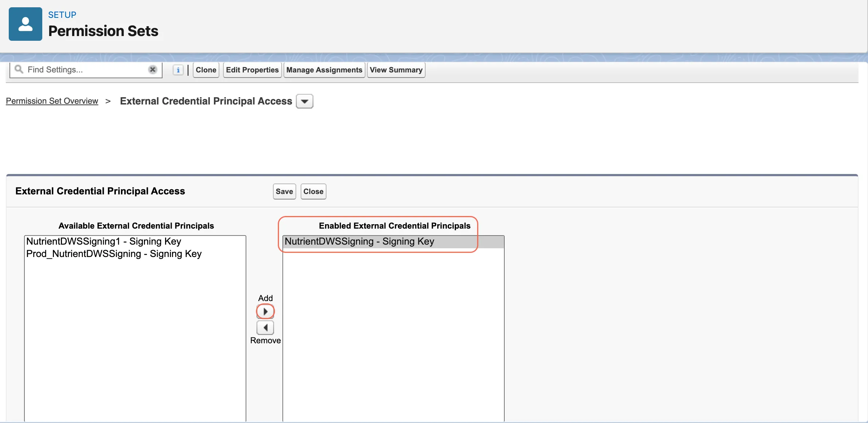Click Edit Properties button
868x423 pixels.
coord(252,70)
